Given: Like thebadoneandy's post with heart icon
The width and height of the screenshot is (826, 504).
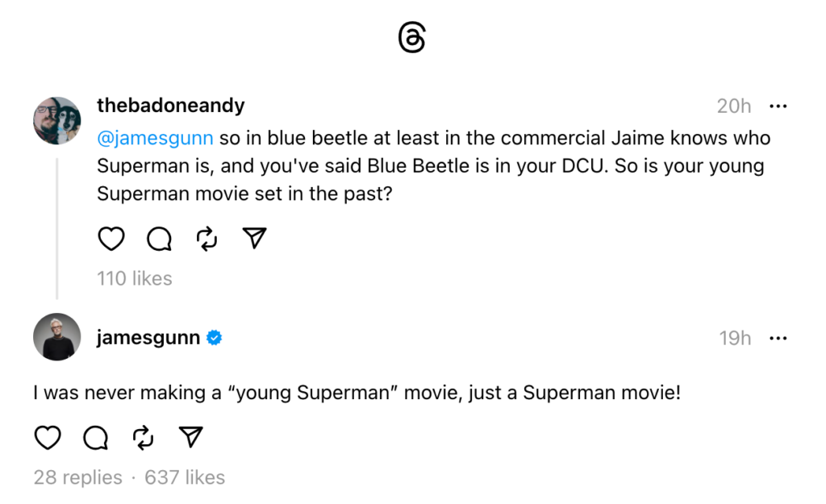Looking at the screenshot, I should pyautogui.click(x=111, y=238).
